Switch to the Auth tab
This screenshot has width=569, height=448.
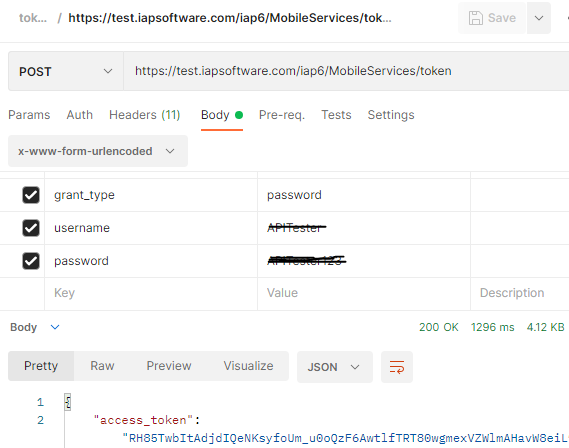[79, 115]
